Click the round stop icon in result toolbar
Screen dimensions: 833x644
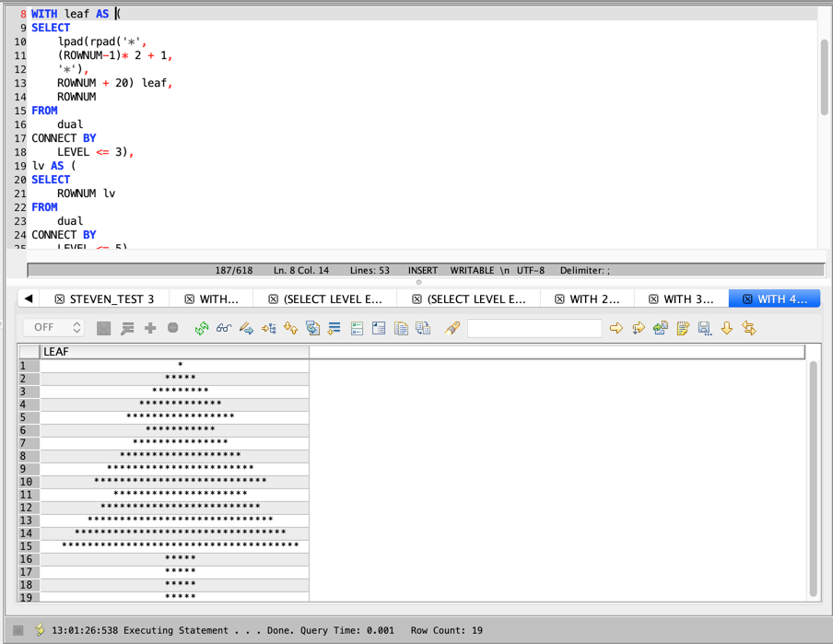coord(172,328)
